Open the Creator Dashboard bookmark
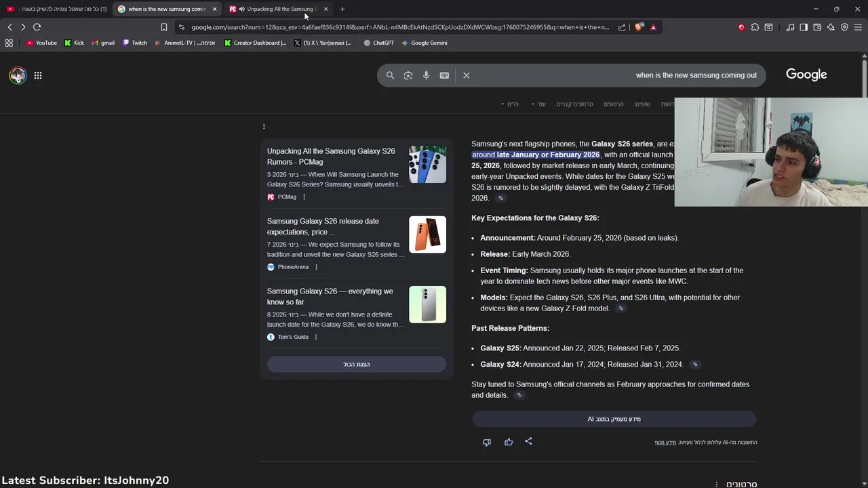The image size is (868, 488). coord(256,43)
